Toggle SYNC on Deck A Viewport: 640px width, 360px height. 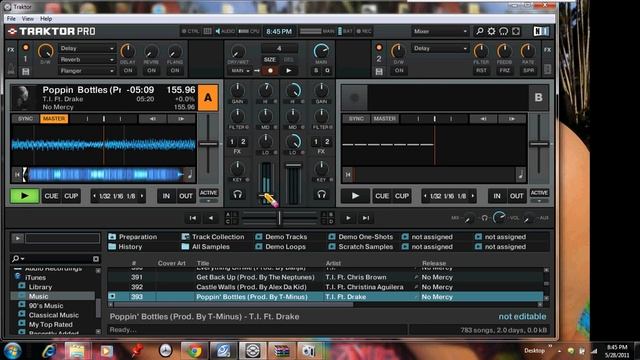25,119
